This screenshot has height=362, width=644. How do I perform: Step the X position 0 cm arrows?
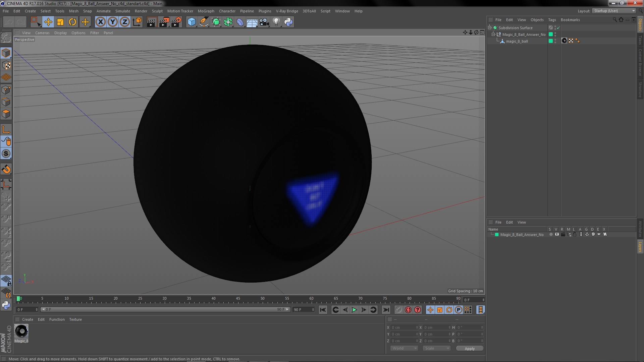pos(417,327)
